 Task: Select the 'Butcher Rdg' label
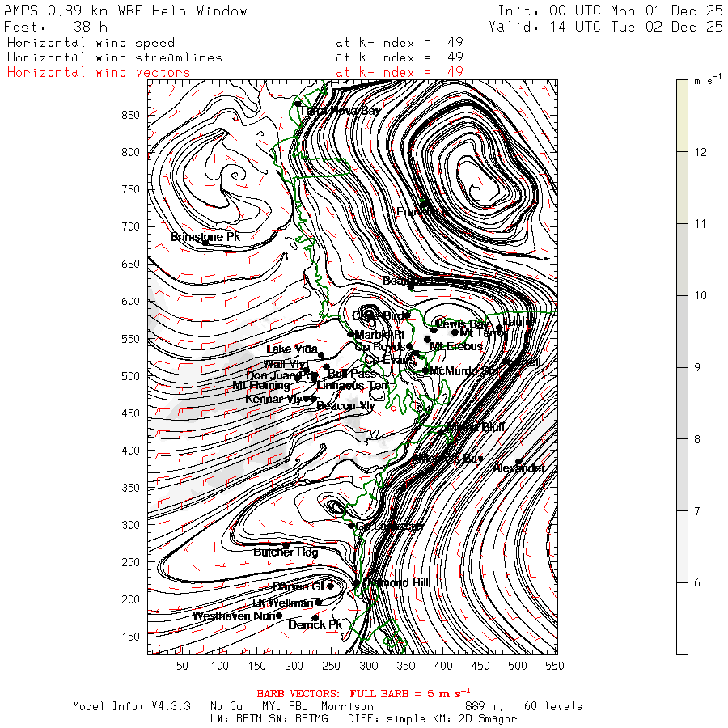[286, 552]
